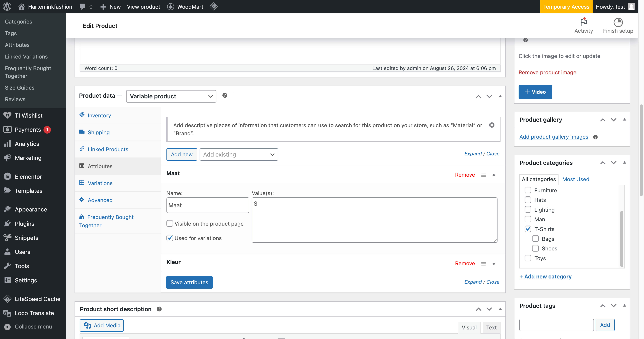The height and width of the screenshot is (339, 644).
Task: Move the Product data panel up
Action: point(478,96)
